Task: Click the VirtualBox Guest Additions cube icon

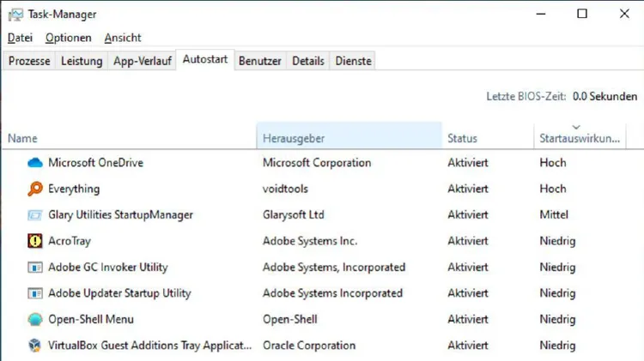Action: pos(35,346)
